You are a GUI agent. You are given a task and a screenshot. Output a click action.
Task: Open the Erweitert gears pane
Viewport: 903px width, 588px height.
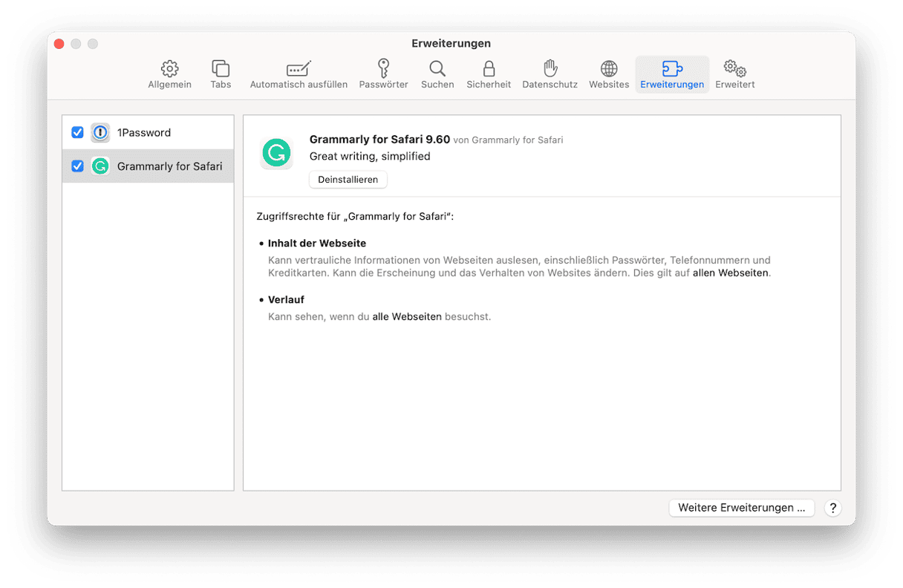click(734, 74)
